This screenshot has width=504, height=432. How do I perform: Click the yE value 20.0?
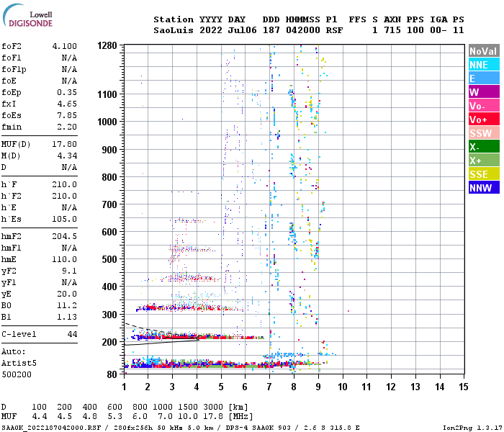click(67, 294)
